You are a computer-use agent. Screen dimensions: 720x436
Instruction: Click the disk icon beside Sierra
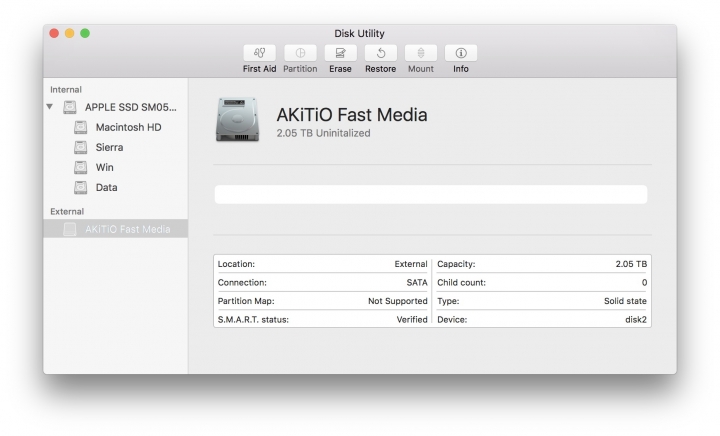pyautogui.click(x=81, y=147)
